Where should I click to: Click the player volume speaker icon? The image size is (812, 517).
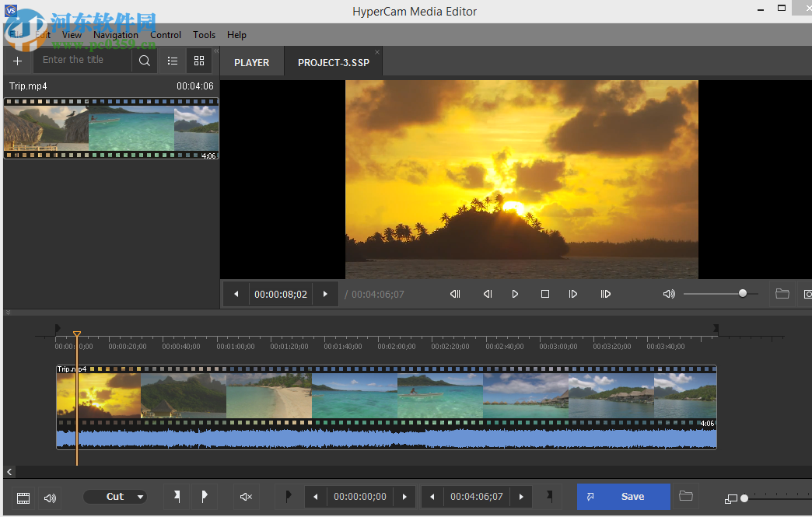coord(669,294)
